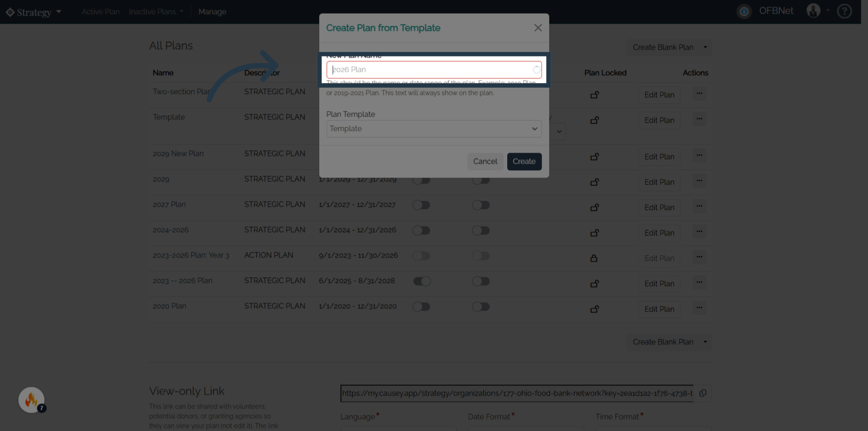Expand the caret next to top Create Blank Plan
The width and height of the screenshot is (868, 431).
705,47
